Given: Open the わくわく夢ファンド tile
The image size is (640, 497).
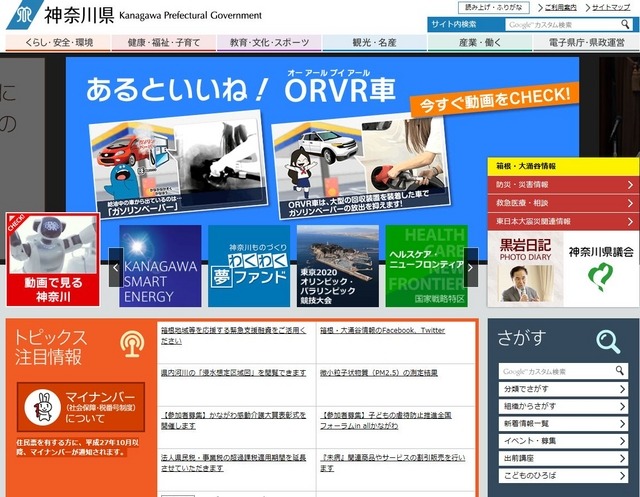Looking at the screenshot, I should pos(249,266).
